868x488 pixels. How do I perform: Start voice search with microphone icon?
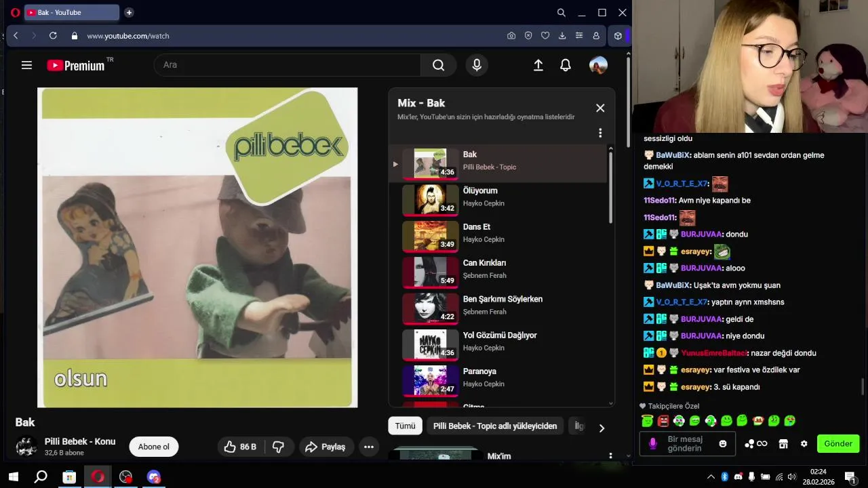tap(477, 65)
